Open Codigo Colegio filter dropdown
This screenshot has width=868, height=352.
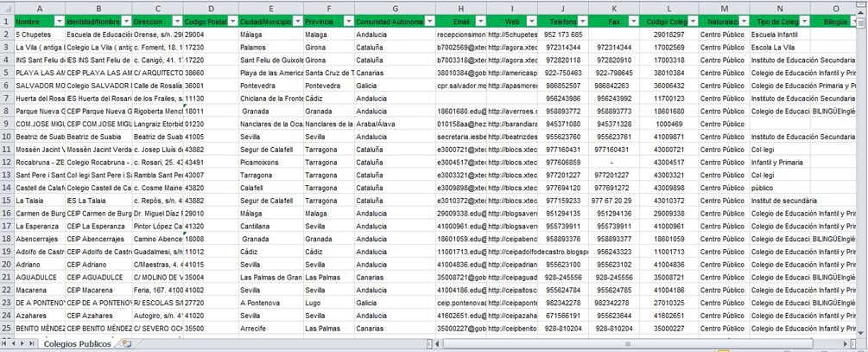click(x=692, y=21)
